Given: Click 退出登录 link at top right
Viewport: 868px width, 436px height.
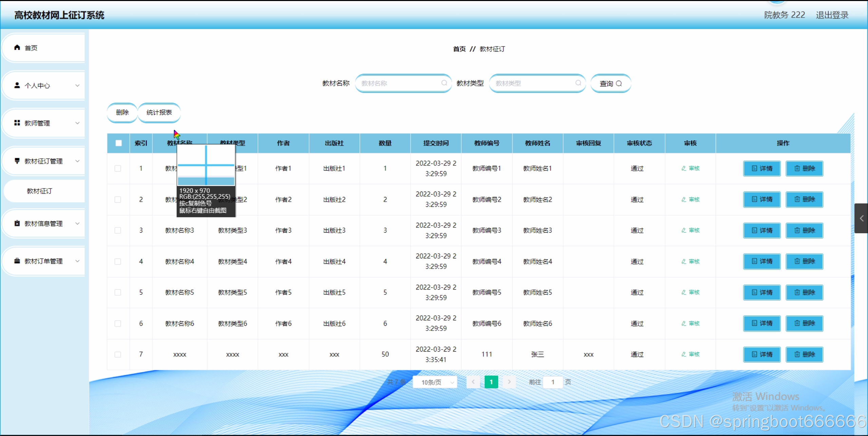Looking at the screenshot, I should click(x=832, y=15).
